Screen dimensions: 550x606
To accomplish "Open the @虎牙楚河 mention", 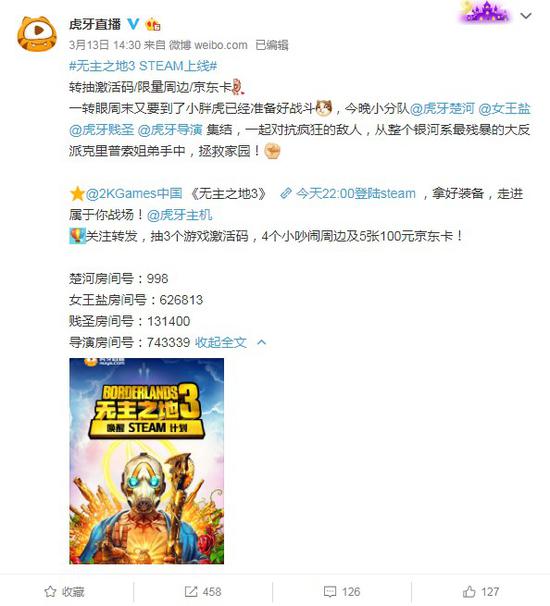I will coord(442,109).
